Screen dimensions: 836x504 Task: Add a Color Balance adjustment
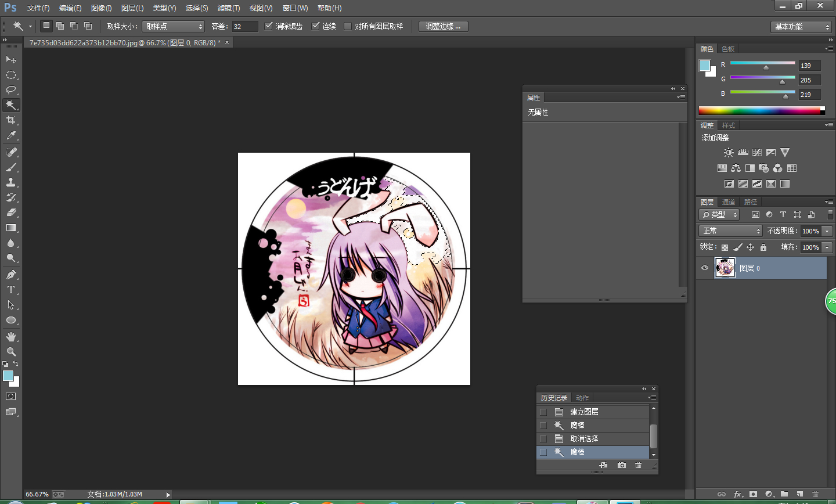tap(736, 168)
